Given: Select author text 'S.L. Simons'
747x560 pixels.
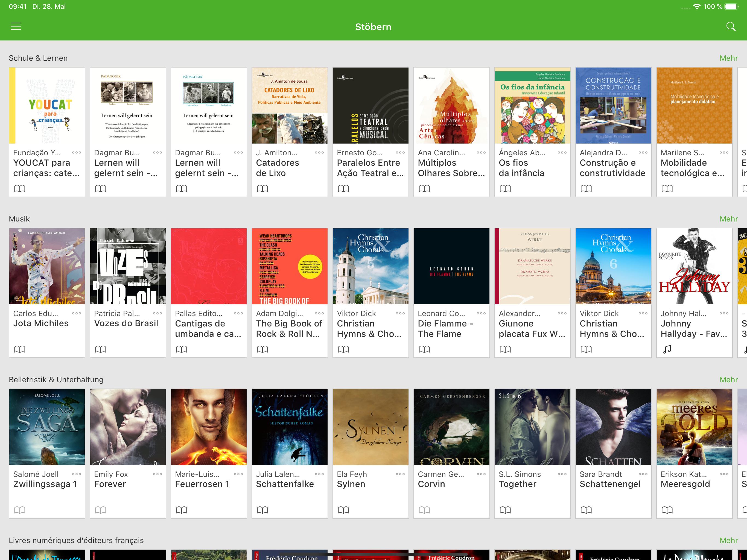Looking at the screenshot, I should [520, 474].
